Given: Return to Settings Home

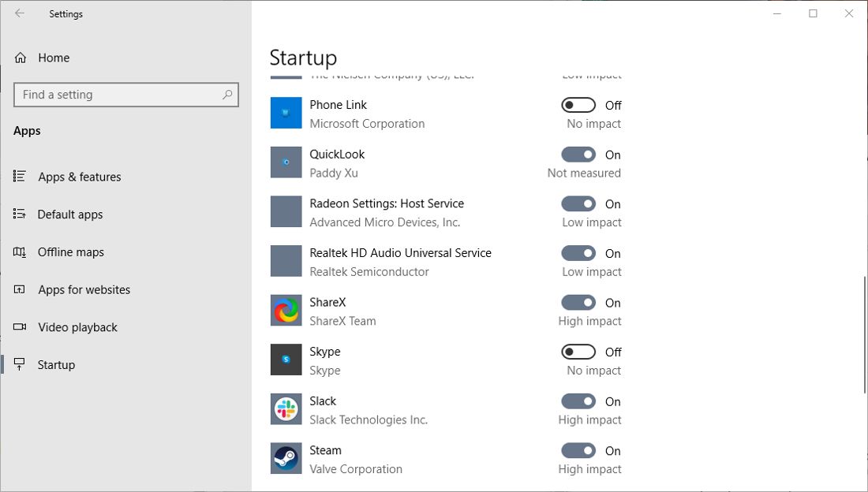Looking at the screenshot, I should [53, 58].
